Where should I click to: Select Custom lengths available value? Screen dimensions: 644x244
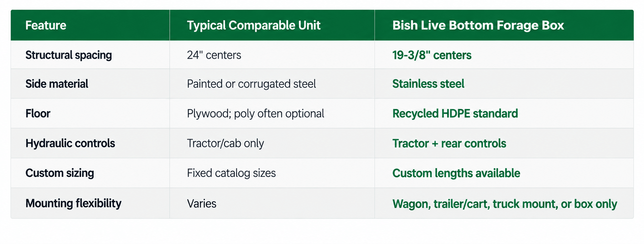(456, 173)
